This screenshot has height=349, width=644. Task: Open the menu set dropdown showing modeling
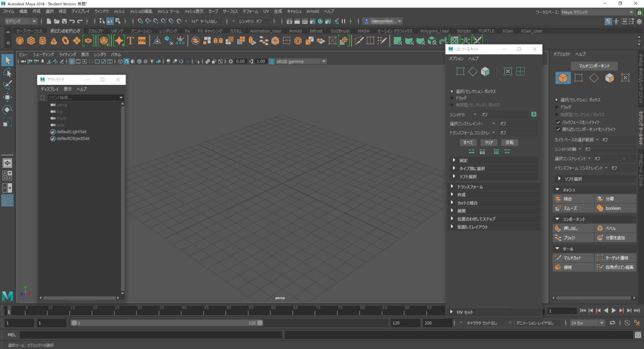pyautogui.click(x=21, y=21)
